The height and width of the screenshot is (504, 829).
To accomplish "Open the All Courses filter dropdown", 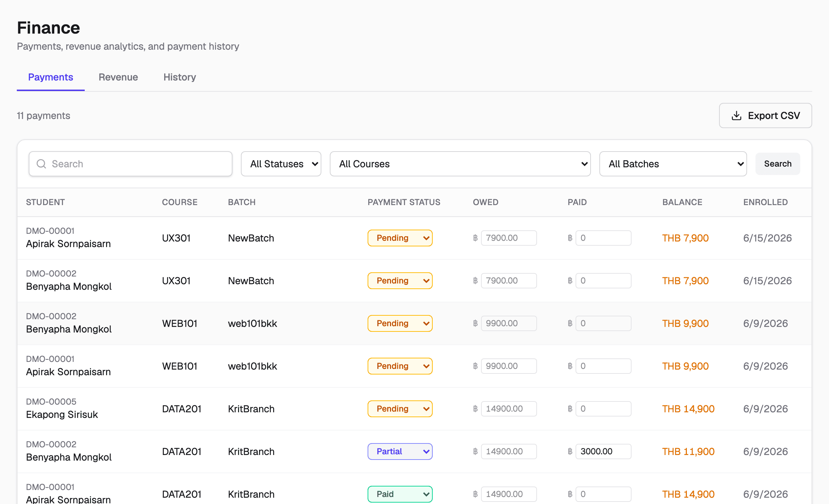I will point(460,164).
